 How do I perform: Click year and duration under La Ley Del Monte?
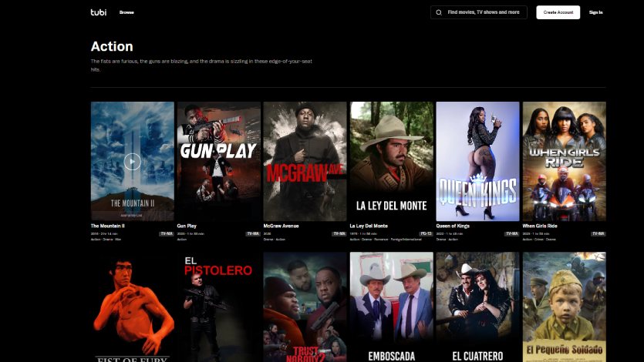click(x=363, y=233)
